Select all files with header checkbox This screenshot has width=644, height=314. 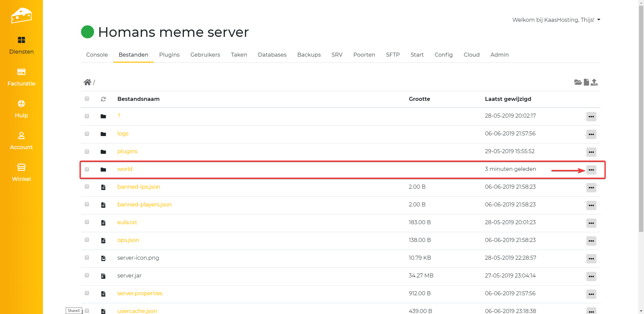coord(87,99)
